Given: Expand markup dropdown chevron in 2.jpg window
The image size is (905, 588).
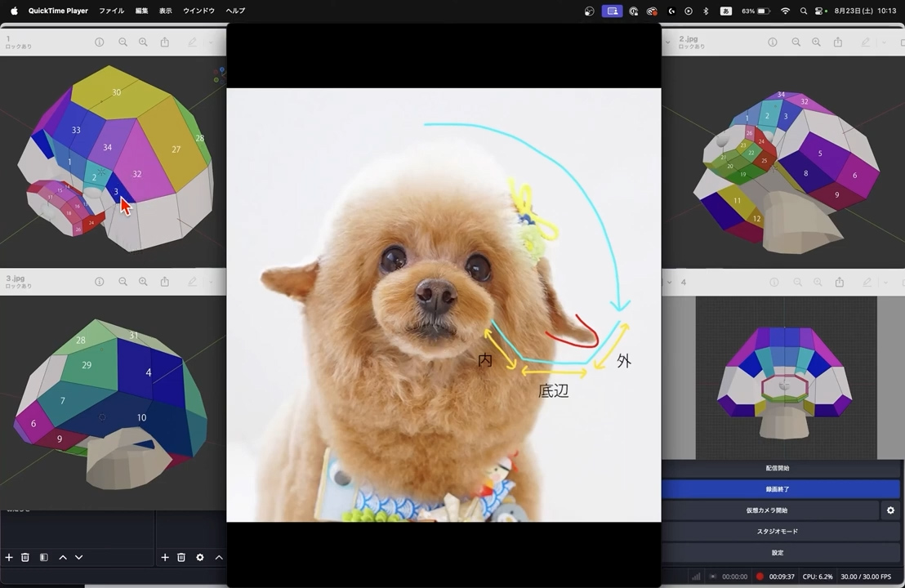Looking at the screenshot, I should (x=885, y=42).
